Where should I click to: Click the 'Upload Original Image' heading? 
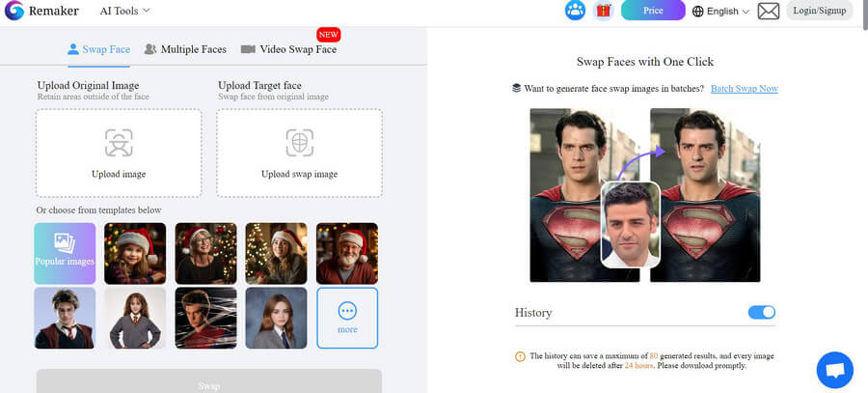pos(88,85)
